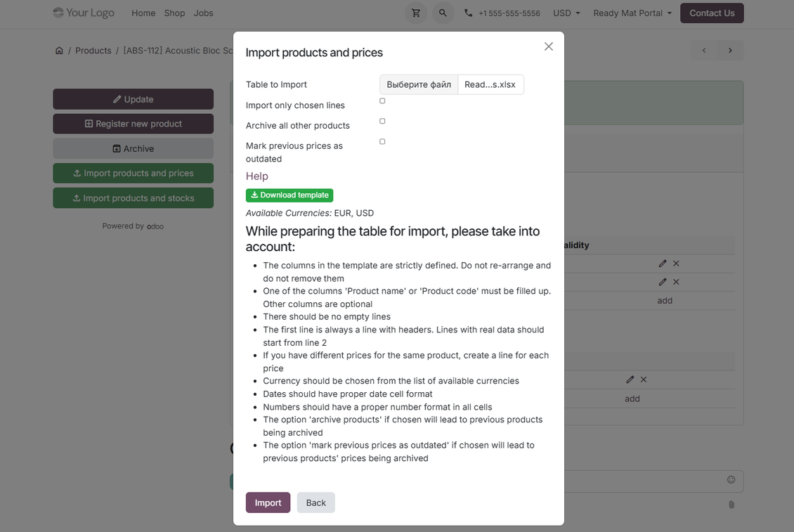Image resolution: width=794 pixels, height=532 pixels.
Task: Click the paperclip attachment icon
Action: click(x=731, y=504)
